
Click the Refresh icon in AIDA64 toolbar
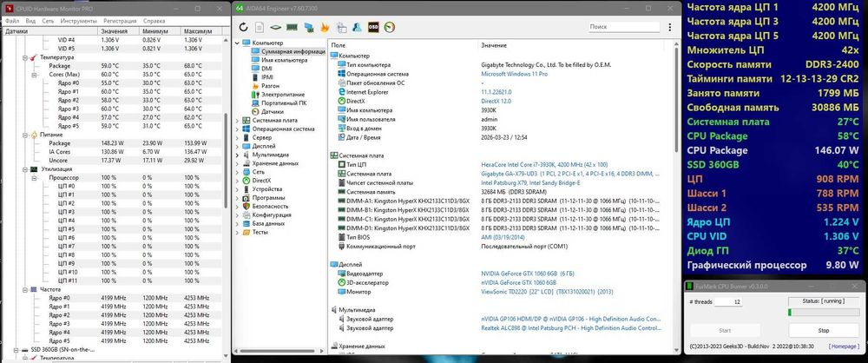coord(244,27)
